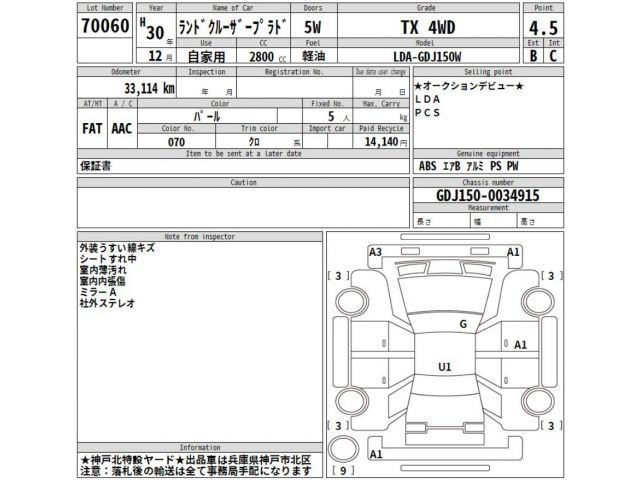Select the month value 12 月
This screenshot has width=640, height=480.
tap(160, 56)
